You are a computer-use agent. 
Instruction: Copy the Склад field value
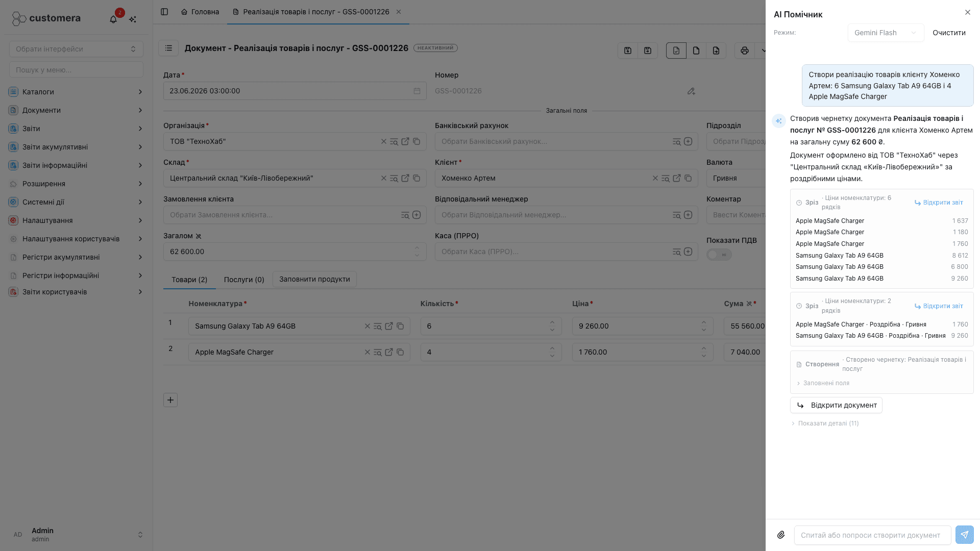pos(416,178)
